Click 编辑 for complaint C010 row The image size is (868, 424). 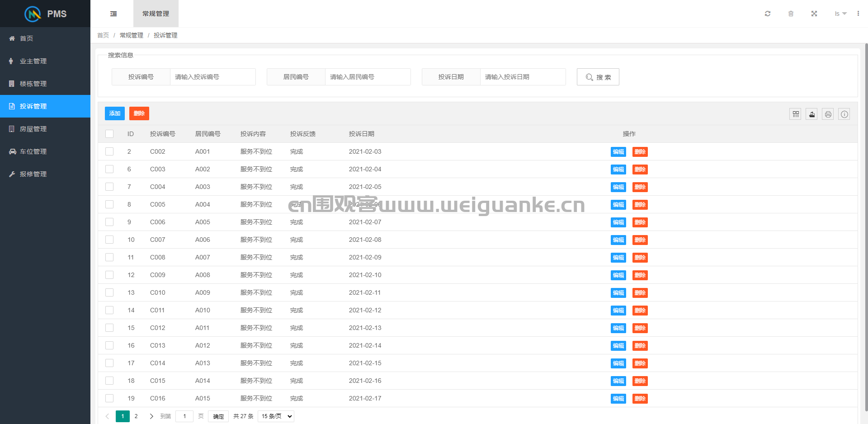pos(618,293)
